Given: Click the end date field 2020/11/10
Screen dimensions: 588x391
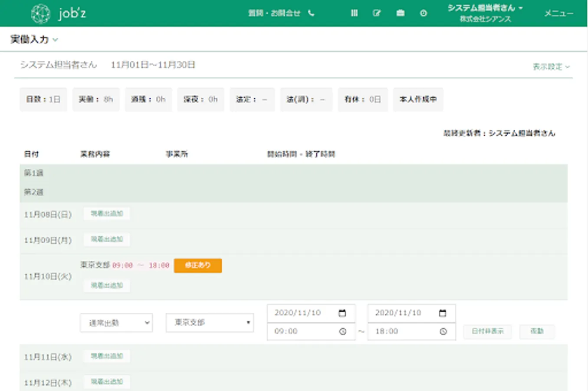Looking at the screenshot, I should click(411, 313).
